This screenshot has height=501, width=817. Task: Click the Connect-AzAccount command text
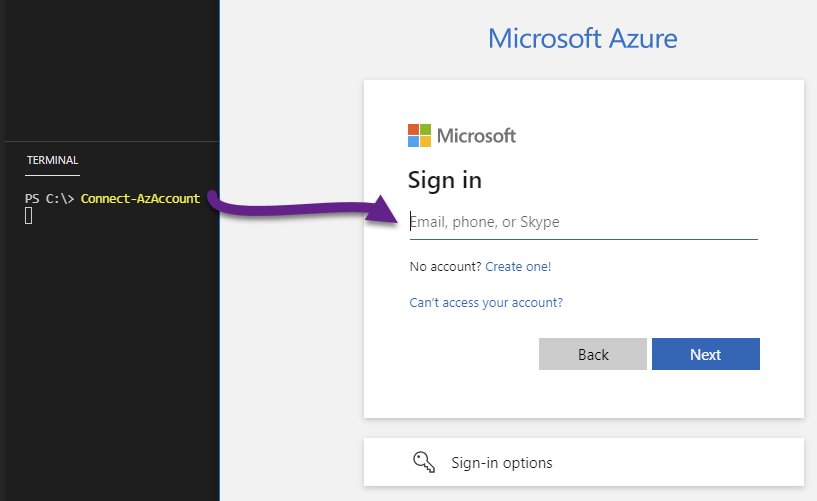[140, 198]
